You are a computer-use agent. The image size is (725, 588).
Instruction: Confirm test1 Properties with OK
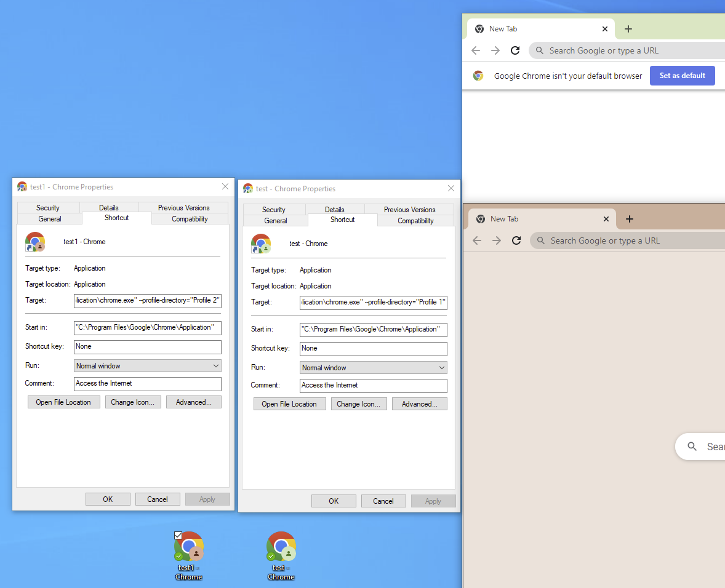pyautogui.click(x=108, y=499)
